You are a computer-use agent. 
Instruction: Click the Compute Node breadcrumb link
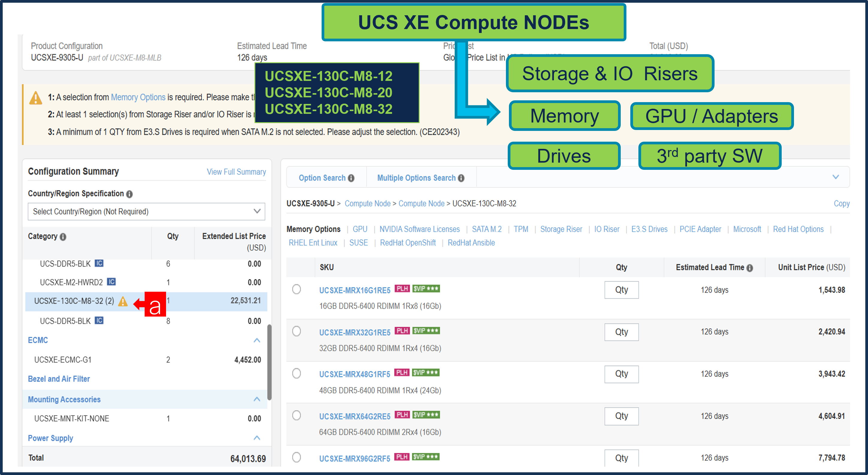368,203
